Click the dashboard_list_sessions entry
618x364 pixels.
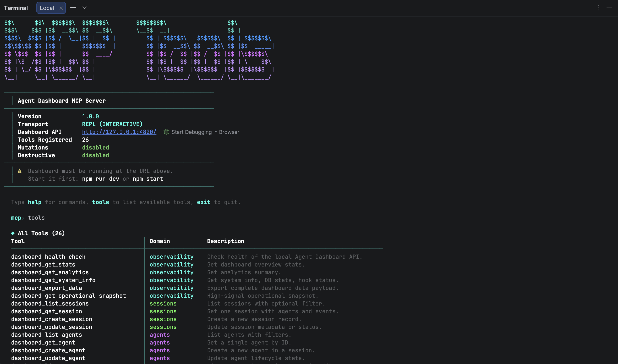(x=50, y=303)
